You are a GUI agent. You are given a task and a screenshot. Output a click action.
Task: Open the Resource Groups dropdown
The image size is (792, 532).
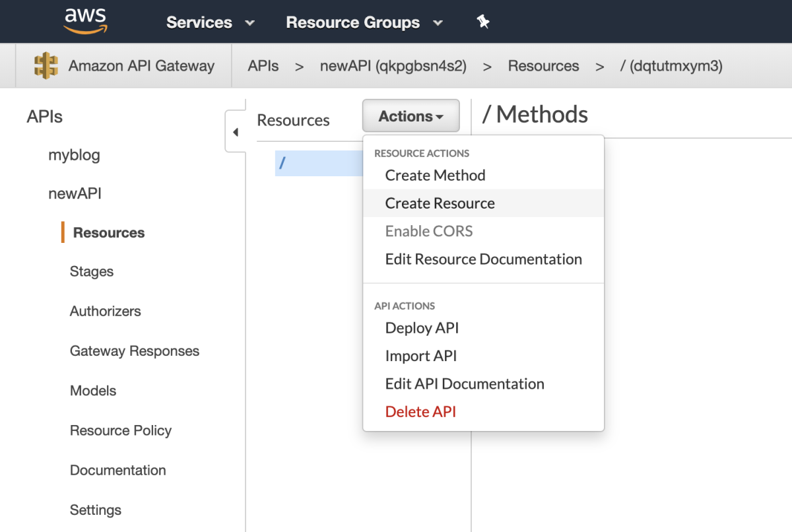point(364,22)
